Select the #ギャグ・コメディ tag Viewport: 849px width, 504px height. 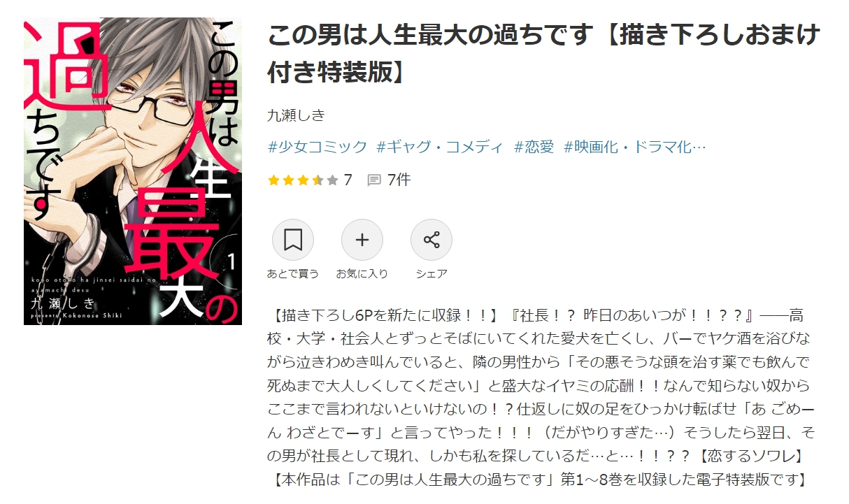point(440,147)
